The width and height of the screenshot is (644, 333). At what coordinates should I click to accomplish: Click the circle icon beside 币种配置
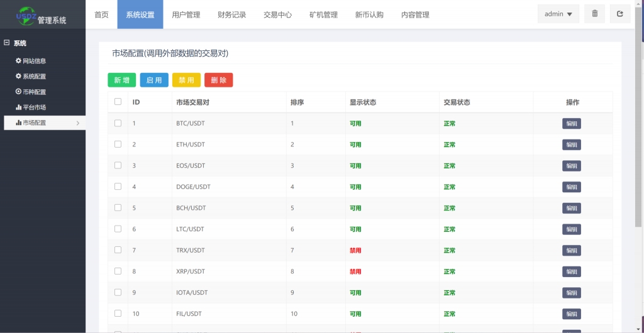pyautogui.click(x=18, y=92)
